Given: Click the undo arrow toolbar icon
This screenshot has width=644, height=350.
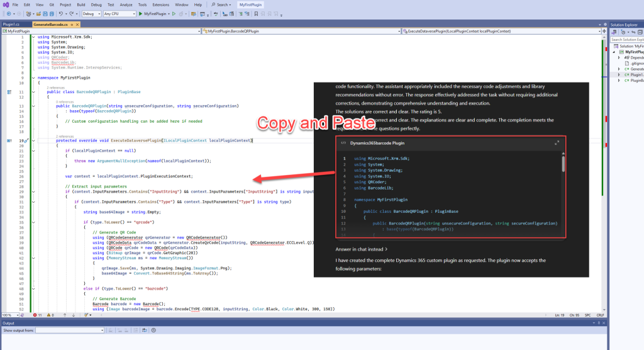Looking at the screenshot, I should coord(61,14).
